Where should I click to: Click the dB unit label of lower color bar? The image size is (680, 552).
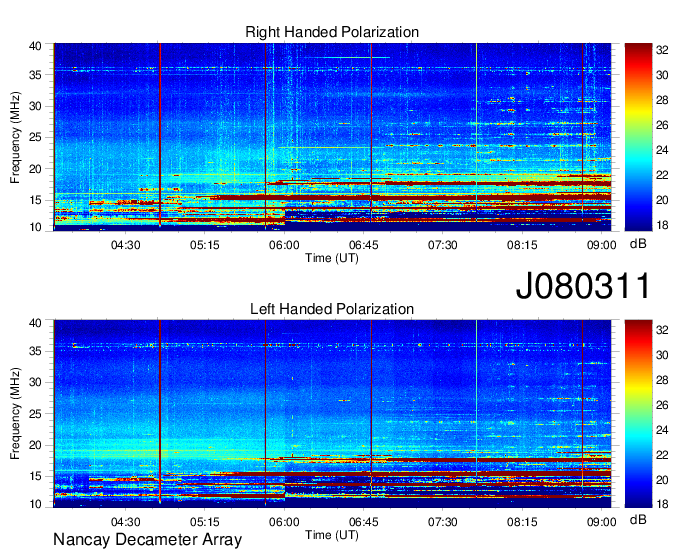pyautogui.click(x=638, y=520)
